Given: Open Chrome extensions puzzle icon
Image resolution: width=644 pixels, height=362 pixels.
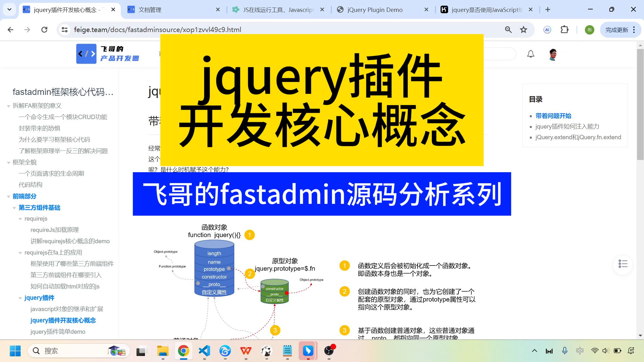Looking at the screenshot, I should click(564, 30).
